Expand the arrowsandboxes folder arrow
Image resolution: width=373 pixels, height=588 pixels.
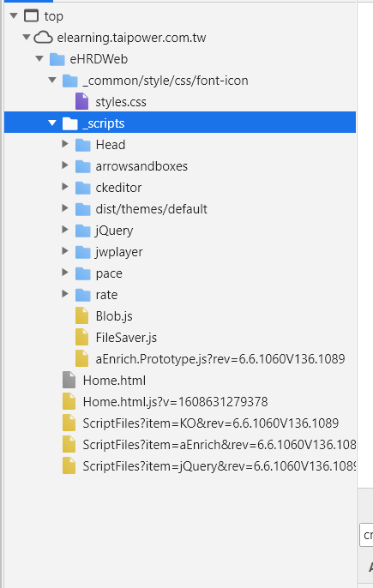coord(65,165)
